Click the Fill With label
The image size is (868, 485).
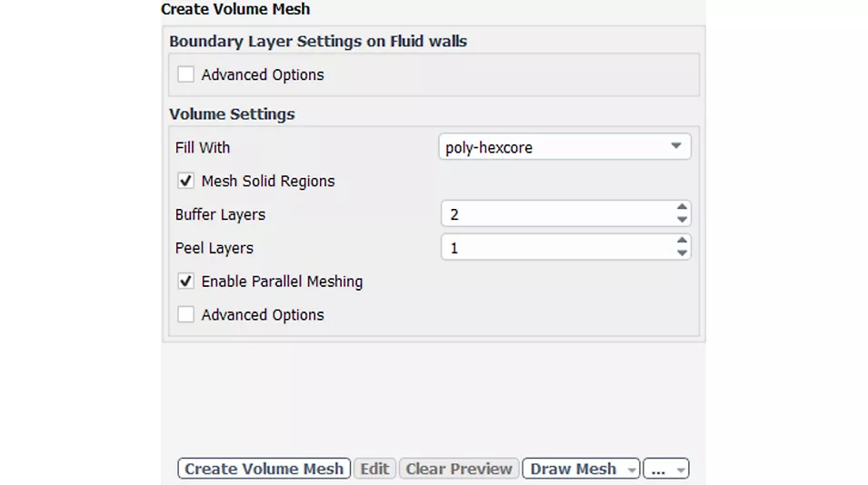pos(203,148)
